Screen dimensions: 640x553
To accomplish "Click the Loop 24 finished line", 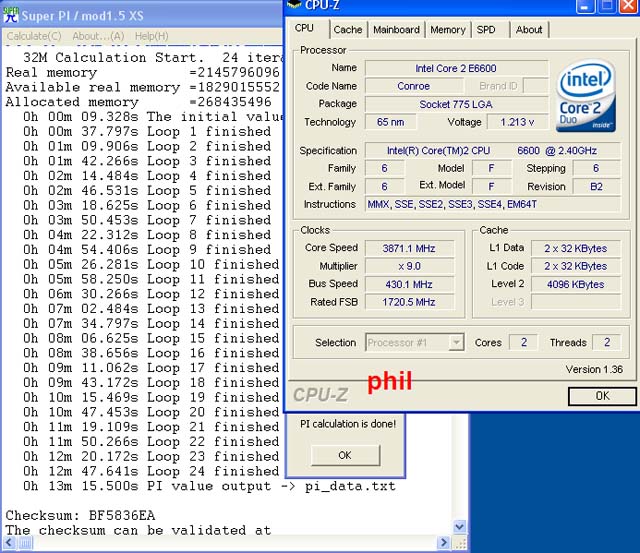I will pos(151,471).
